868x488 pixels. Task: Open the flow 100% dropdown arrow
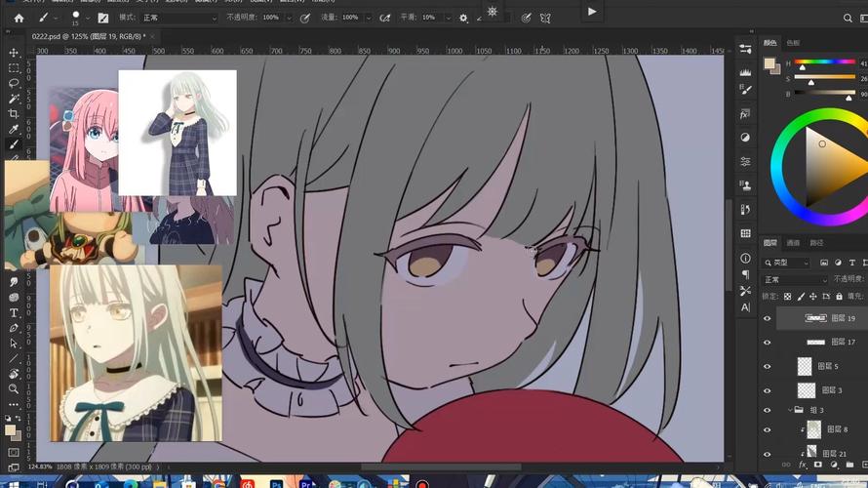click(x=368, y=18)
